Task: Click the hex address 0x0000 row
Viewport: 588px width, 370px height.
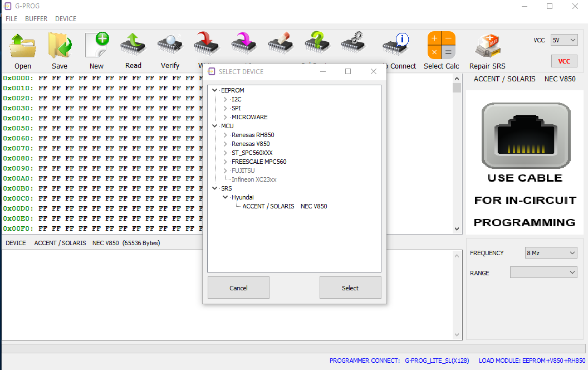Action: tap(18, 78)
